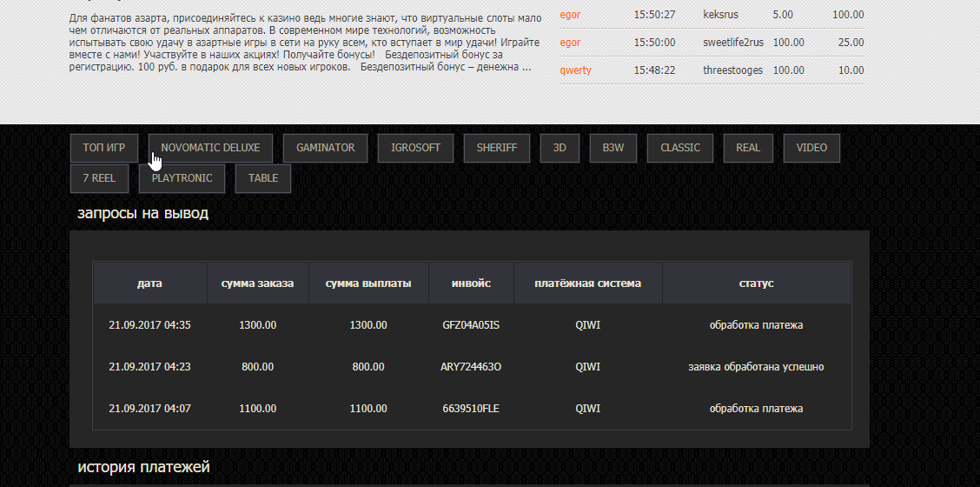
Task: Open the qwerty user link
Action: pyautogui.click(x=575, y=70)
